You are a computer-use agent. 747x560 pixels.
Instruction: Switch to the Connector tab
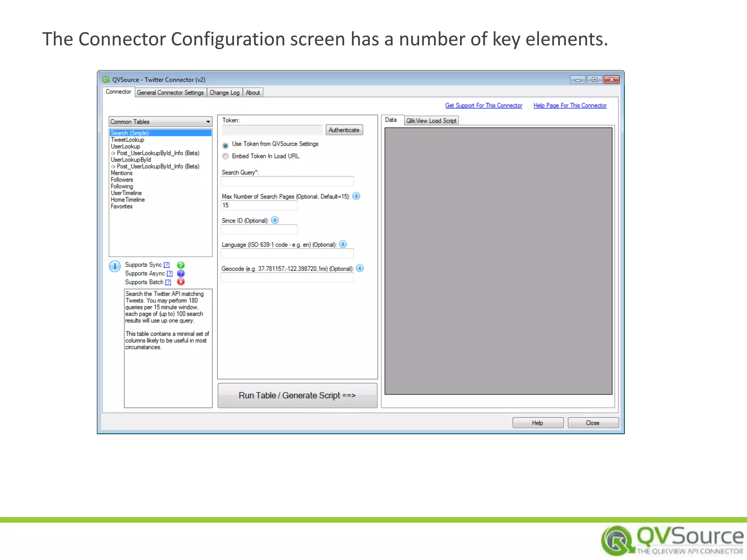point(118,92)
